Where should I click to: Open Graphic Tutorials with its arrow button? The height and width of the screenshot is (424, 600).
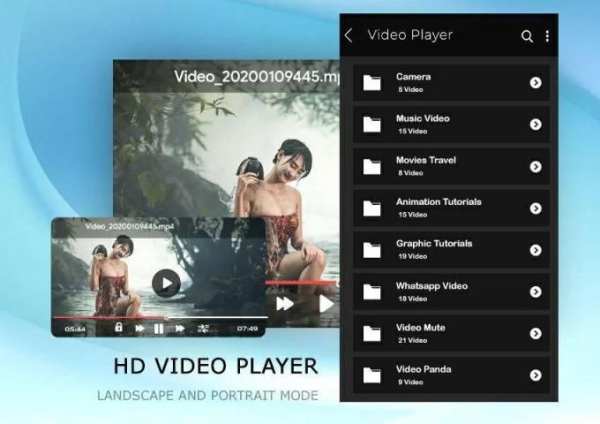pyautogui.click(x=536, y=250)
